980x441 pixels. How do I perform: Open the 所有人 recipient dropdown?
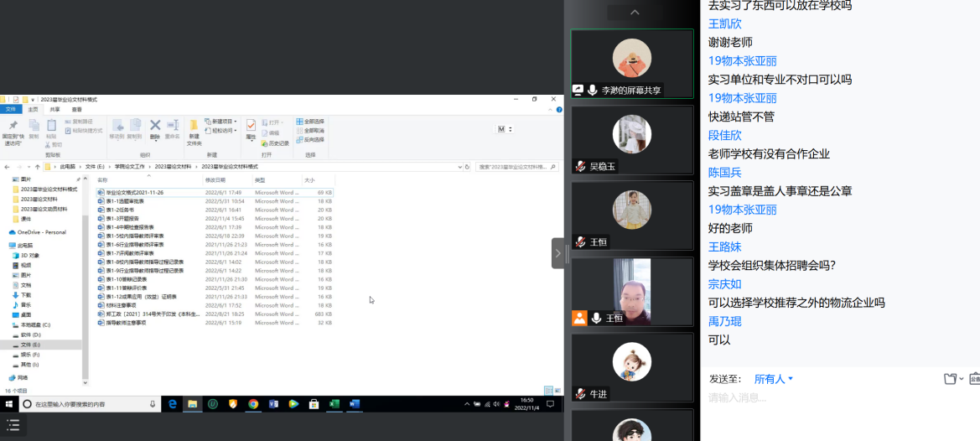pyautogui.click(x=773, y=379)
